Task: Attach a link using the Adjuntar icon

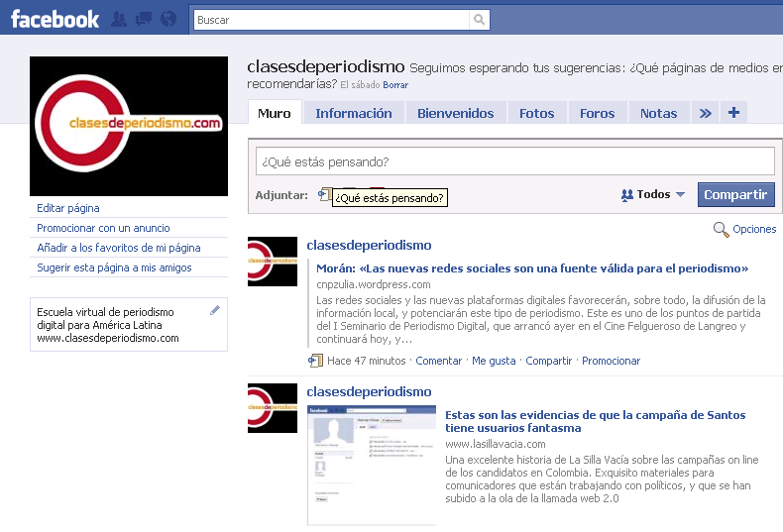Action: click(324, 194)
